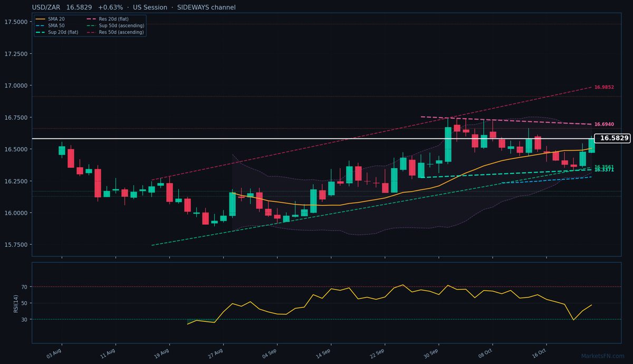Click the 'SIDEWAYS channel' label in the title
This screenshot has width=633, height=364.
[206, 7]
